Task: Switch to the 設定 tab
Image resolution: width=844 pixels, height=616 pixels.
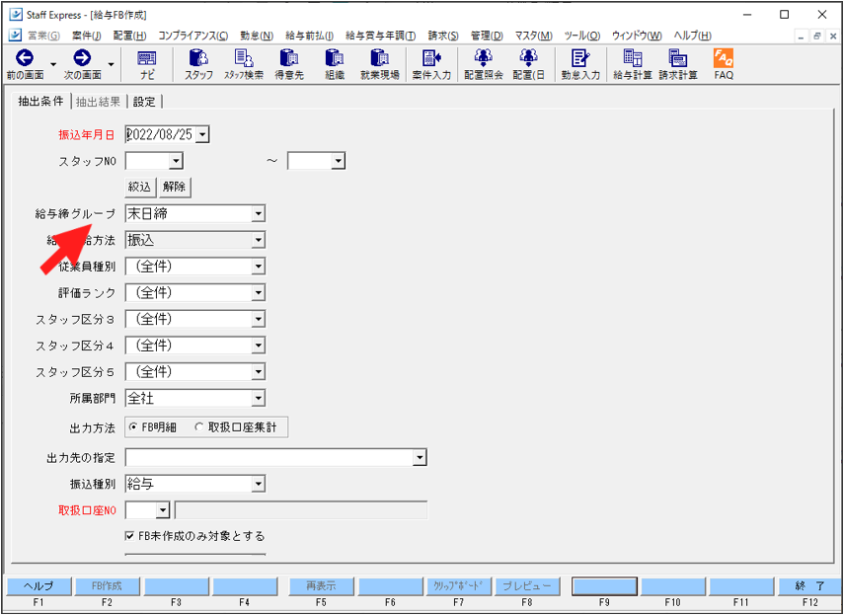Action: click(x=144, y=102)
